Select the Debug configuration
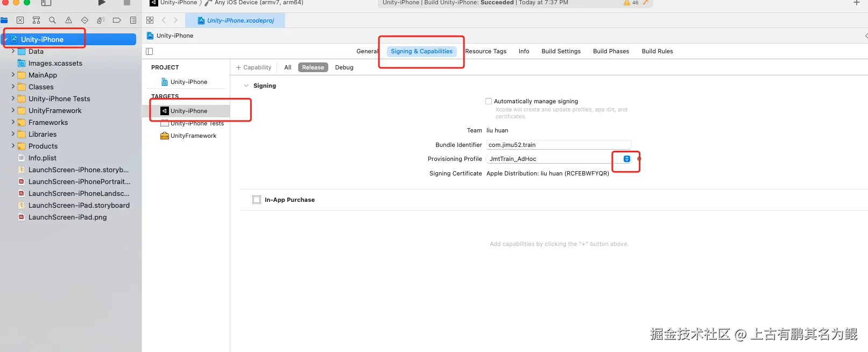The image size is (868, 352). pos(344,68)
